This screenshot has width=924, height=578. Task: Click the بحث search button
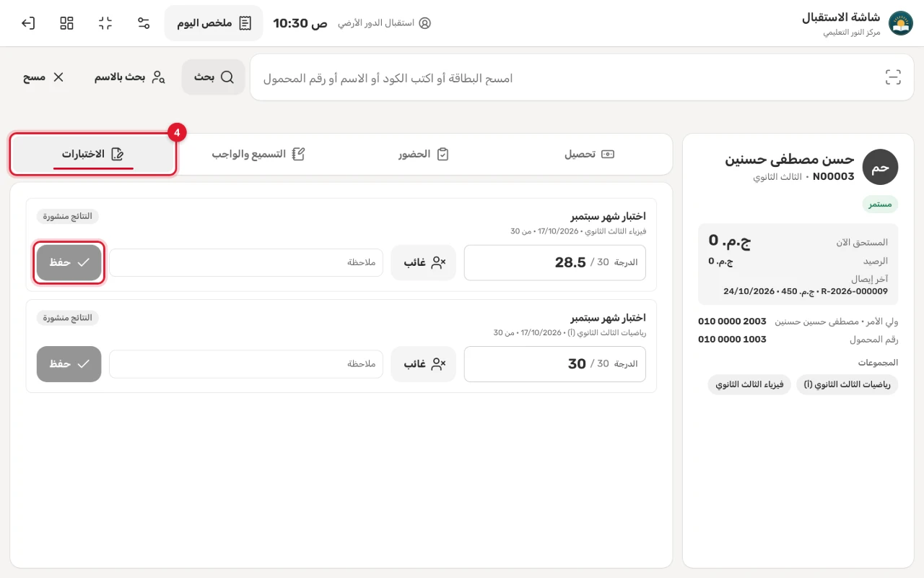(x=214, y=77)
